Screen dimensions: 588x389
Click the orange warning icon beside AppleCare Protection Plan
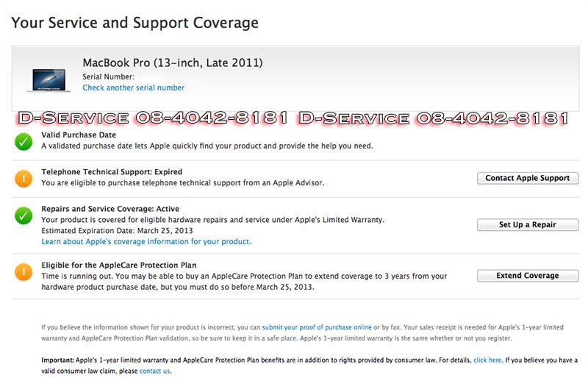point(24,271)
